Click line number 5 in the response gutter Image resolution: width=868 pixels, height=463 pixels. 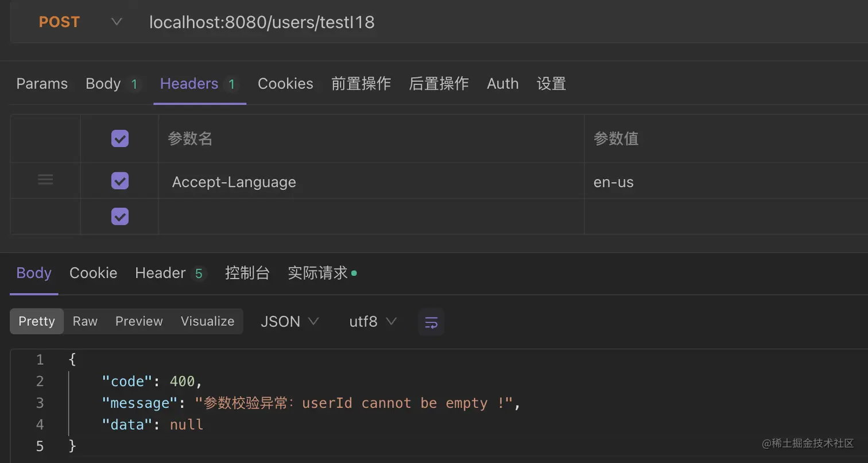click(x=40, y=446)
